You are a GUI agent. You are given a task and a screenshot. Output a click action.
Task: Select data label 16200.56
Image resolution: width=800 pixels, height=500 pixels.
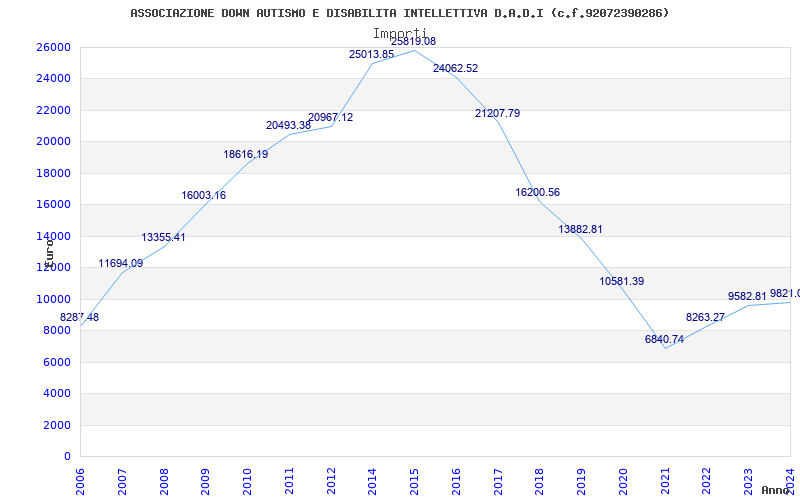(x=538, y=192)
